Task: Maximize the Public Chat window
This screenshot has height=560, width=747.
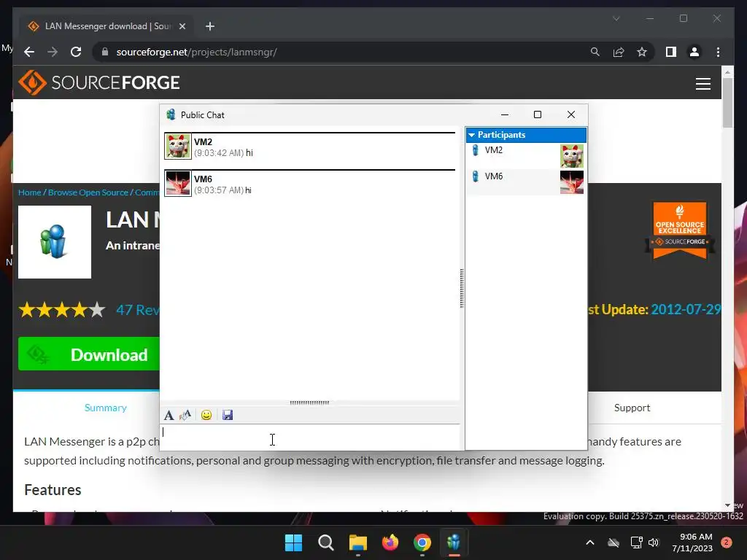Action: click(x=538, y=114)
